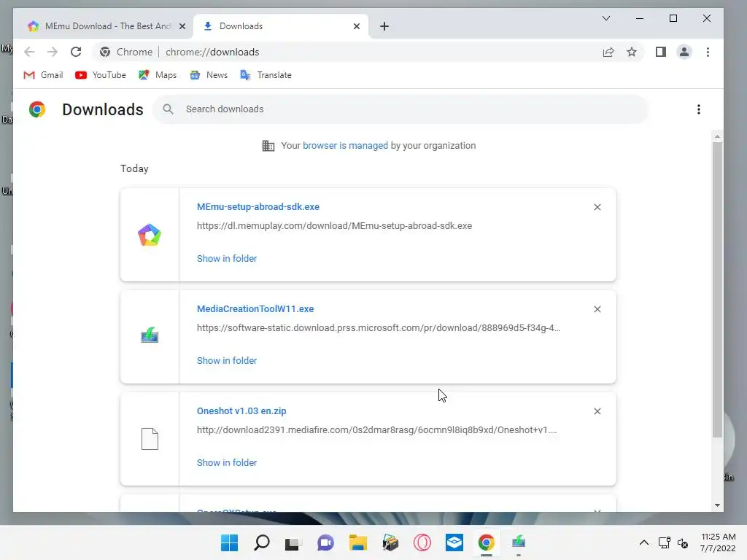747x560 pixels.
Task: Go back using the back arrow
Action: 29,52
